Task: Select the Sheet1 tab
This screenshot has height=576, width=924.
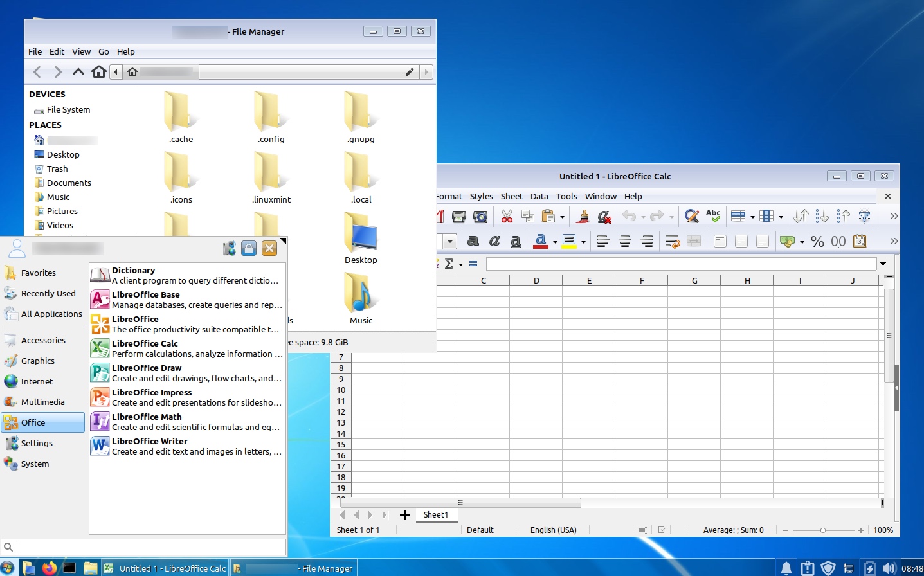Action: (x=435, y=515)
